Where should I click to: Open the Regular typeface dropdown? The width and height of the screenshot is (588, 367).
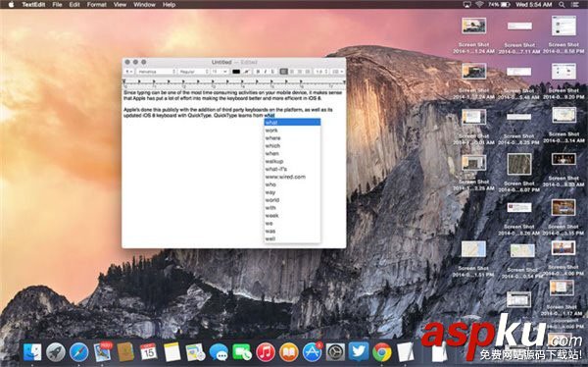pos(193,72)
